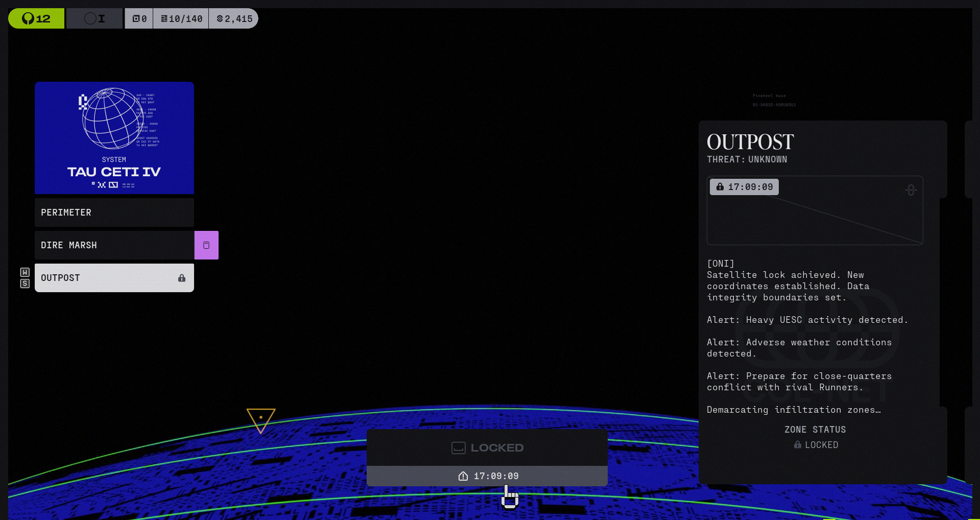Click the 10/140 counter text

185,19
